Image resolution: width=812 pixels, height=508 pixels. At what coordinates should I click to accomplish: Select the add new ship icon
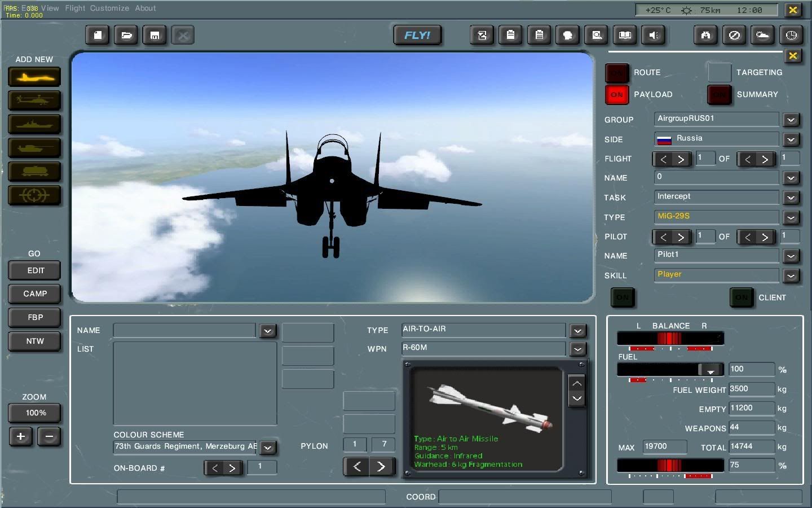pyautogui.click(x=34, y=124)
